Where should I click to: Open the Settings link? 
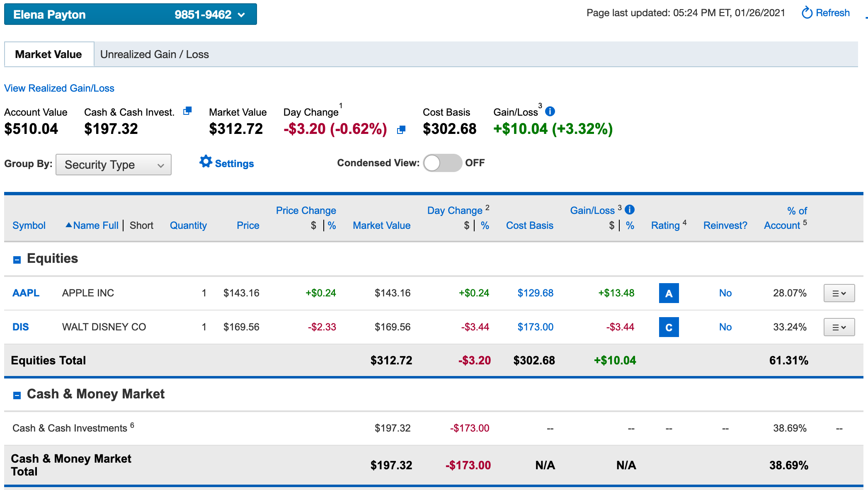coord(234,164)
